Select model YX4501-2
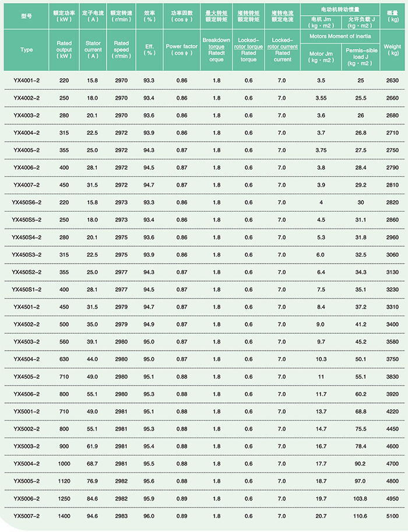Image resolution: width=408 pixels, height=532 pixels. [x=26, y=307]
